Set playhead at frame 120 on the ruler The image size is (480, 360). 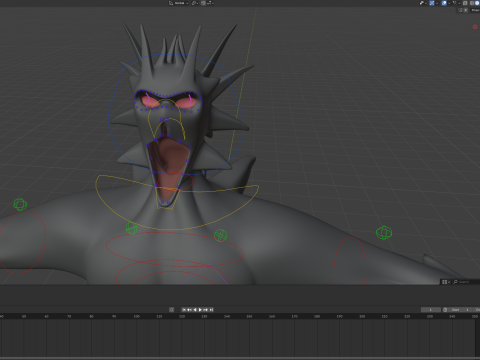pyautogui.click(x=182, y=316)
